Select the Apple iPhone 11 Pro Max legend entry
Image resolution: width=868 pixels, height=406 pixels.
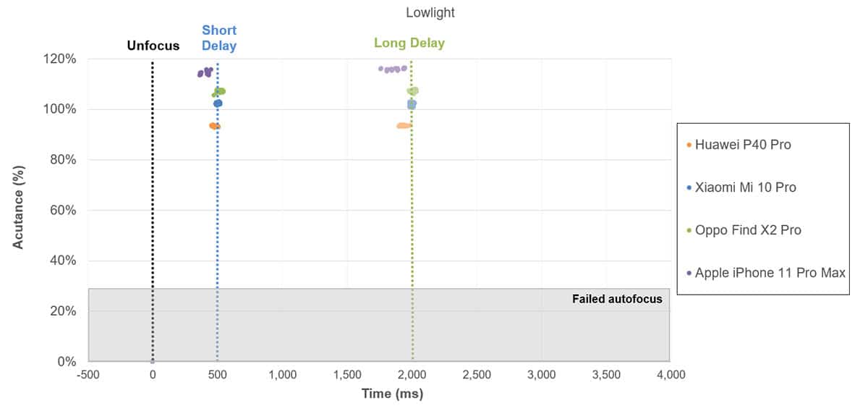[x=770, y=273]
